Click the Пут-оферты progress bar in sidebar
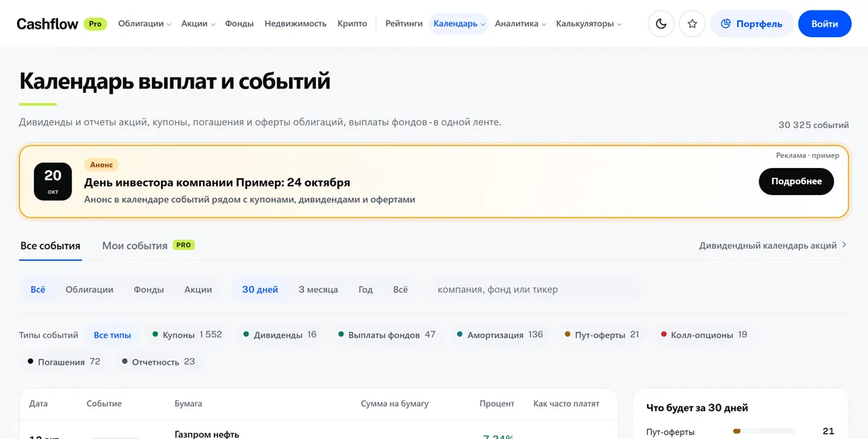This screenshot has height=439, width=868. (x=763, y=430)
